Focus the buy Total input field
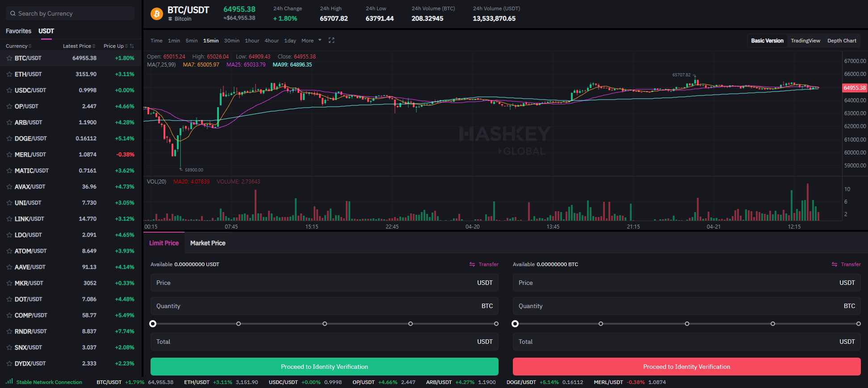868x388 pixels. point(324,342)
